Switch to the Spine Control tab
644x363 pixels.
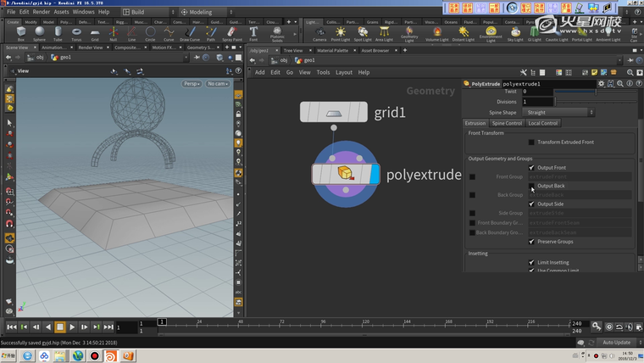click(x=507, y=124)
